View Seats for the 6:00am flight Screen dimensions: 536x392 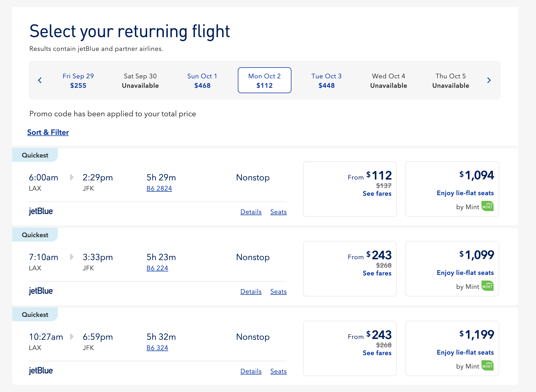pos(278,212)
